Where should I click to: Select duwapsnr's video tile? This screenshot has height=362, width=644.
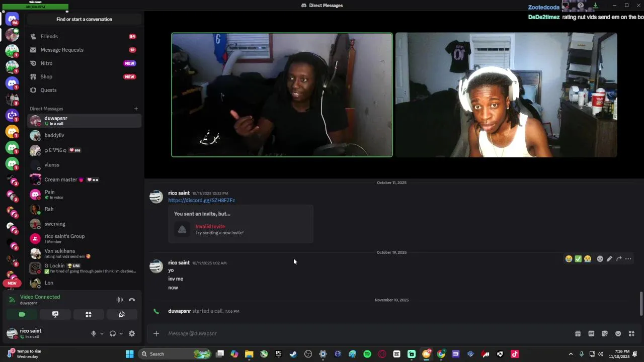click(282, 95)
